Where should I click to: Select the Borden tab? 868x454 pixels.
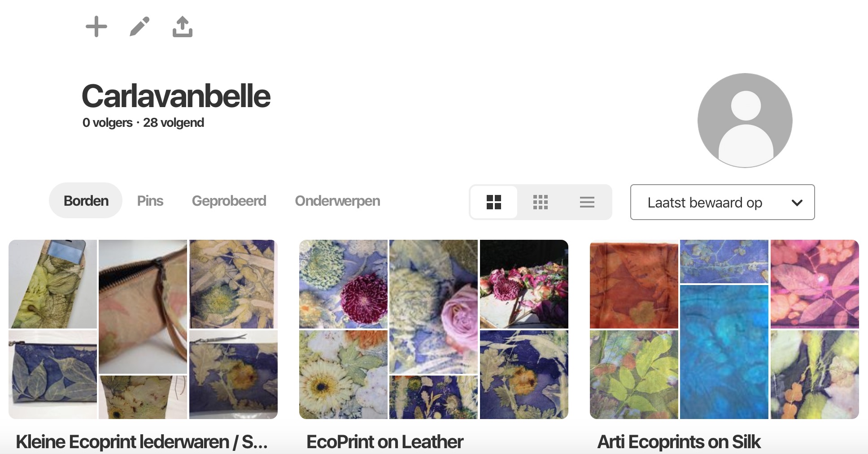click(86, 200)
